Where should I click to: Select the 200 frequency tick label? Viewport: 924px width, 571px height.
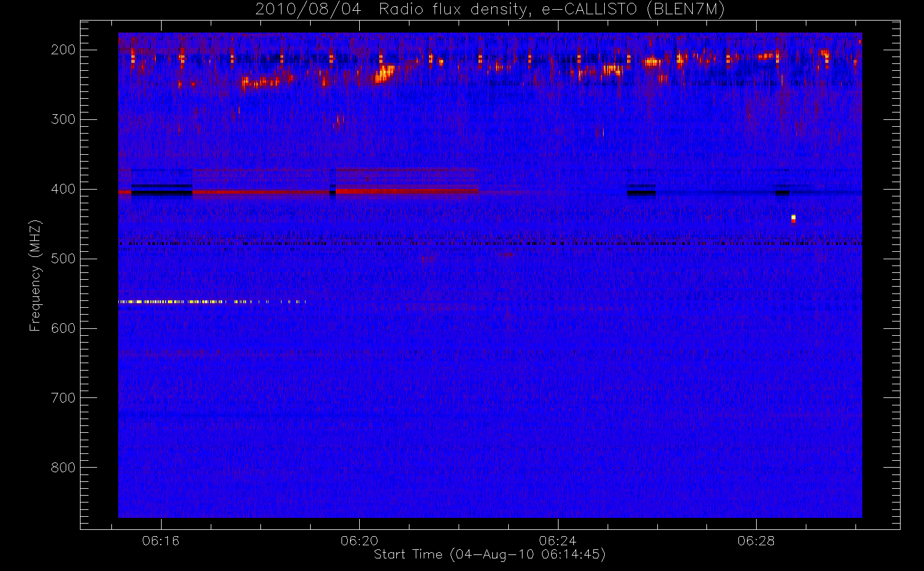tap(63, 50)
